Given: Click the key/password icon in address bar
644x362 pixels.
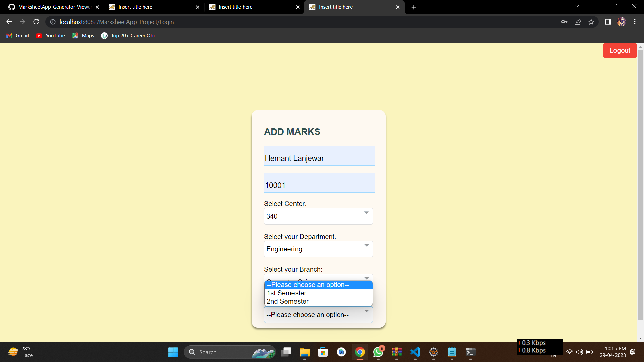Looking at the screenshot, I should coord(564,22).
